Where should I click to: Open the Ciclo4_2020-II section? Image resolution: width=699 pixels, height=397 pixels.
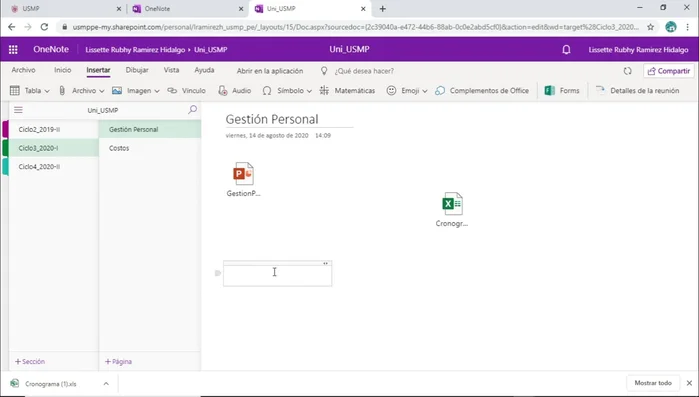coord(53,167)
